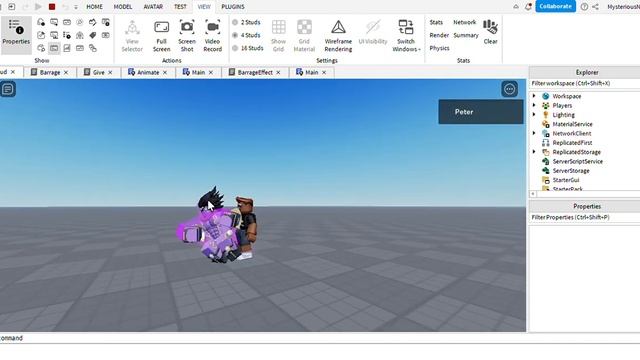Click the house-shaped icon in Show group
The height and width of the screenshot is (360, 640).
tap(80, 35)
